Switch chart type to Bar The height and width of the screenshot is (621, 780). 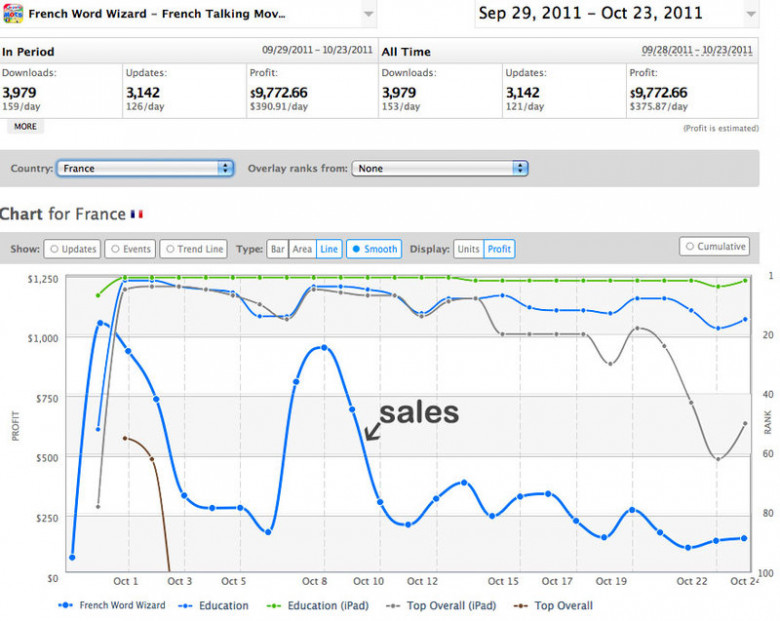point(278,249)
